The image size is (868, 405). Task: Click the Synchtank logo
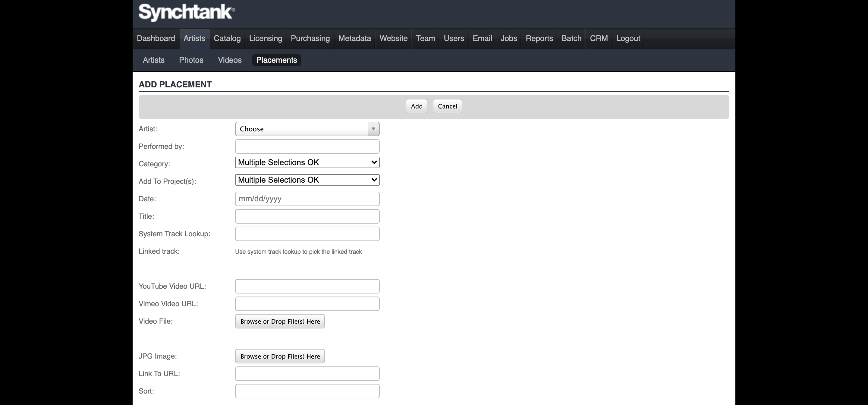(x=186, y=12)
